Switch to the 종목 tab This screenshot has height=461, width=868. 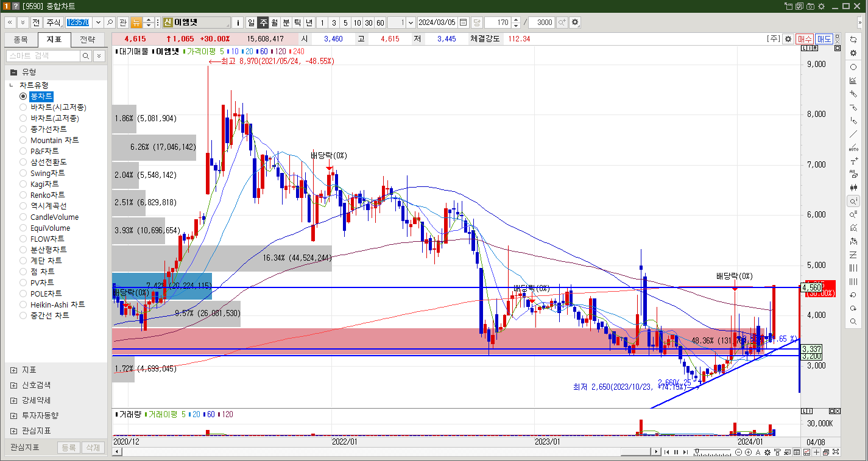21,40
